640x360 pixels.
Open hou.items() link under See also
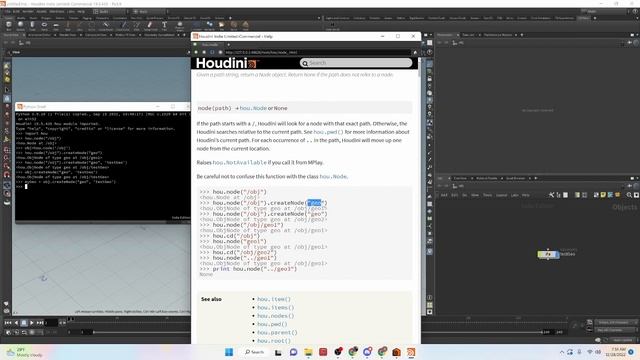pos(276,308)
